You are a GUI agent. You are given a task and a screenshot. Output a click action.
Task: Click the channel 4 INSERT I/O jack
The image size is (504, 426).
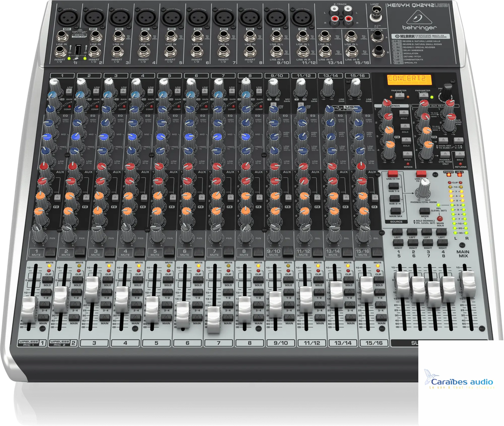(144, 52)
